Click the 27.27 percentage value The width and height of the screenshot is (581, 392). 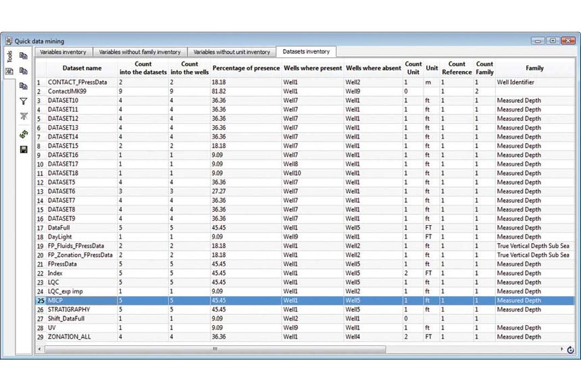click(219, 191)
